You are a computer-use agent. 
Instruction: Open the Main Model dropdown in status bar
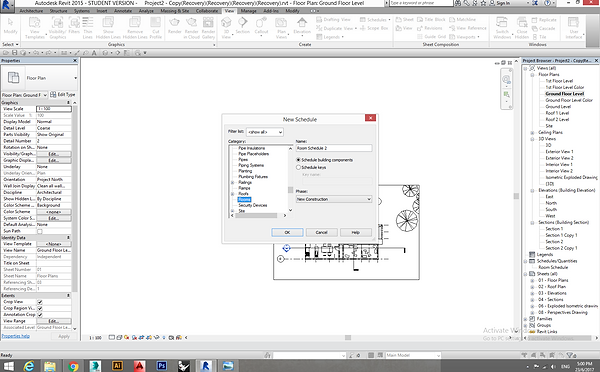[413, 355]
